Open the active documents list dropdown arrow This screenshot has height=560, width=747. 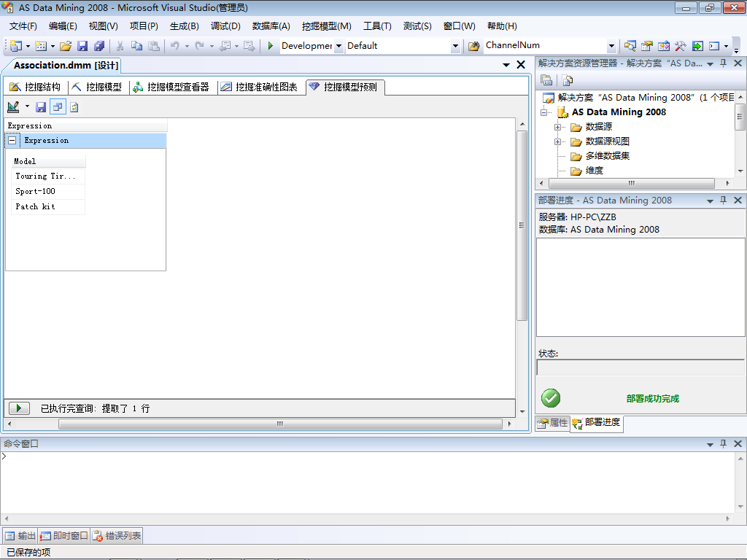pyautogui.click(x=506, y=65)
